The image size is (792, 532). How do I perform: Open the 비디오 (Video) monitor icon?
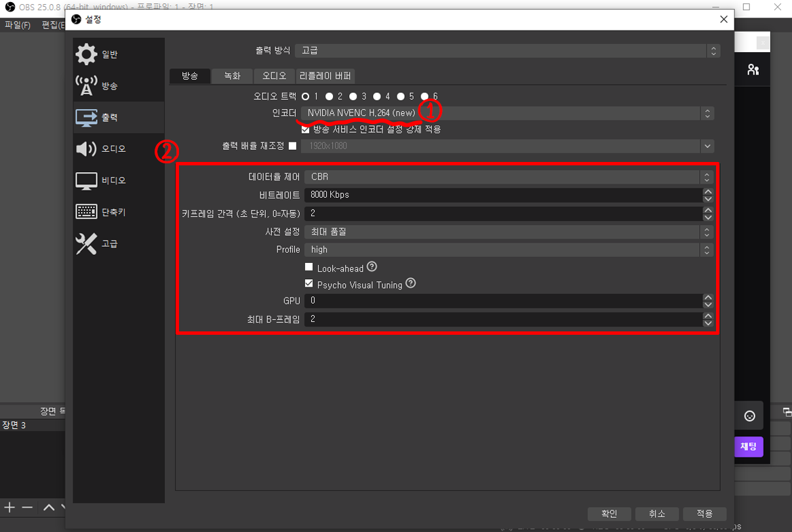(x=86, y=181)
